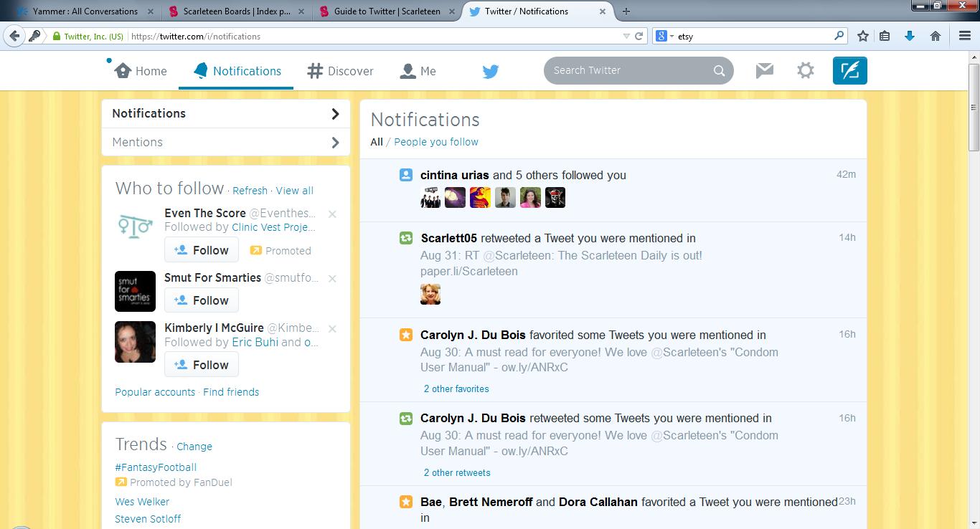980x529 pixels.
Task: Open Scarlett05's avatar thumbnail
Action: pos(430,295)
